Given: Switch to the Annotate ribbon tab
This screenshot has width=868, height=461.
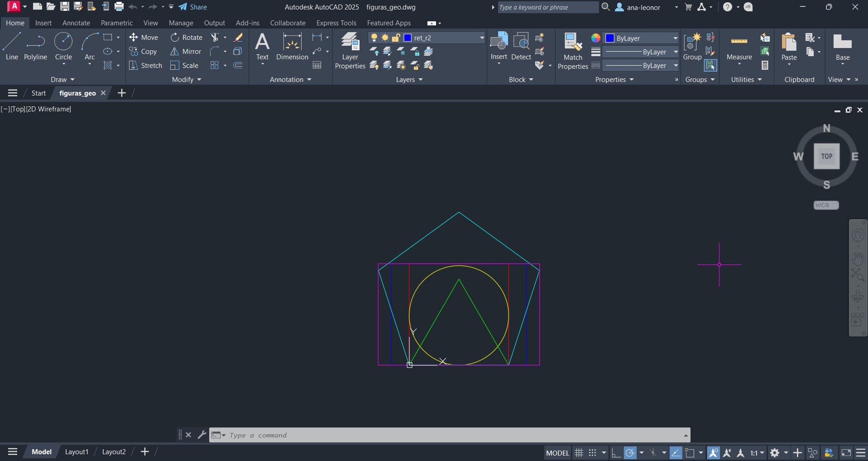Looking at the screenshot, I should click(76, 23).
